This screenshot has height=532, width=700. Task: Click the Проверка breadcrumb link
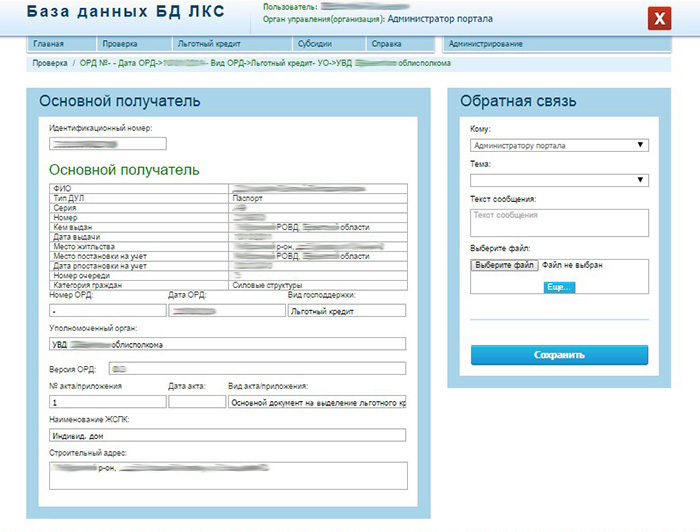[49, 62]
